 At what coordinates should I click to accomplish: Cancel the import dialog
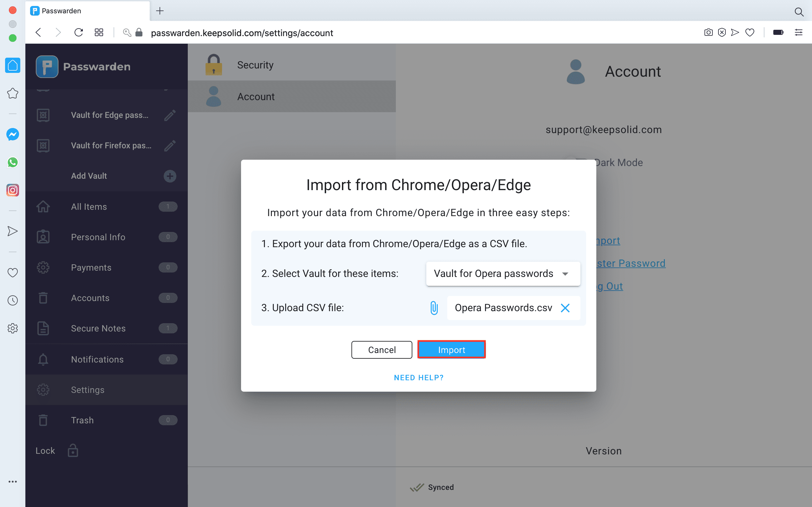pos(382,350)
